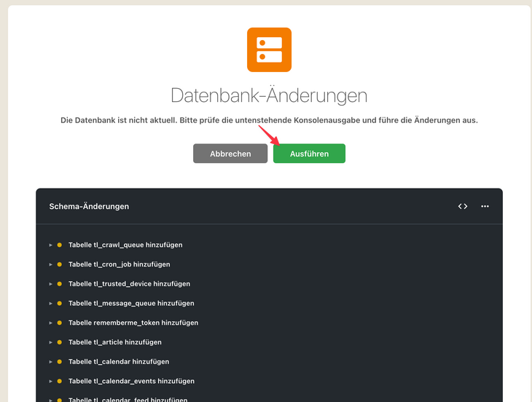Click the yellow status dot for tl_trusted_device
This screenshot has width=532, height=402.
59,284
